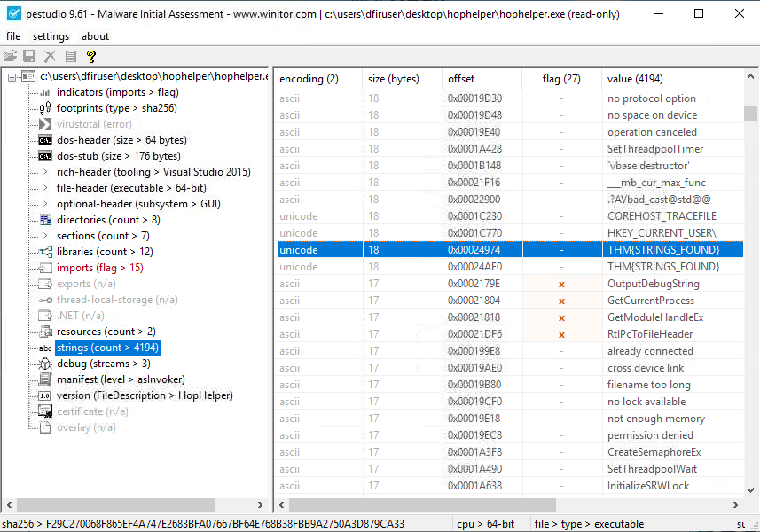Expand the rich-header tree node
Screen dimensions: 760x532
click(45, 172)
